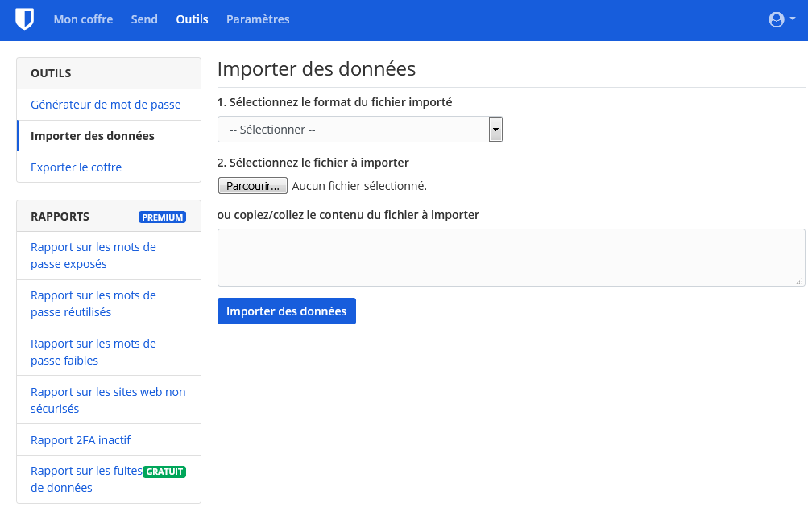
Task: Open report on mots de passe faibles
Action: pos(93,352)
